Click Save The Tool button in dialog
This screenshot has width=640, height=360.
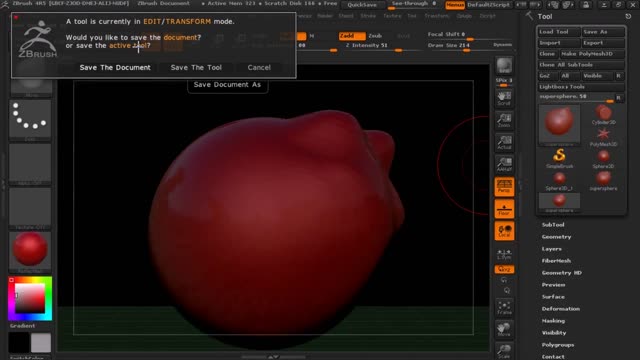196,68
